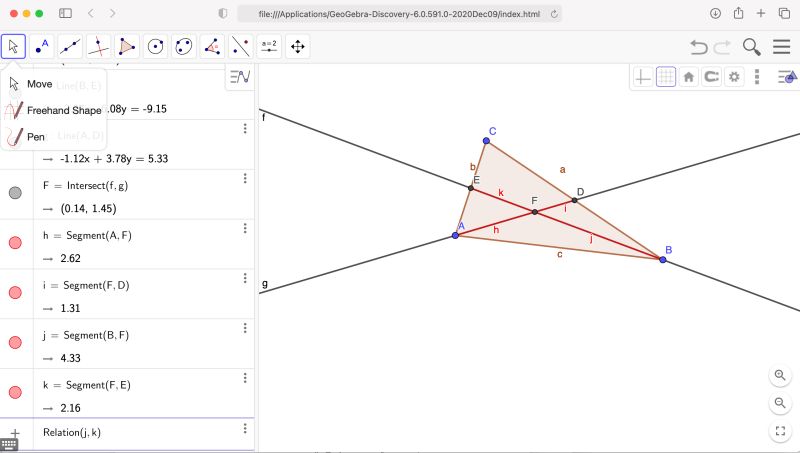Select intersection point F in graphics
Image resolution: width=800 pixels, height=453 pixels.
coord(535,212)
